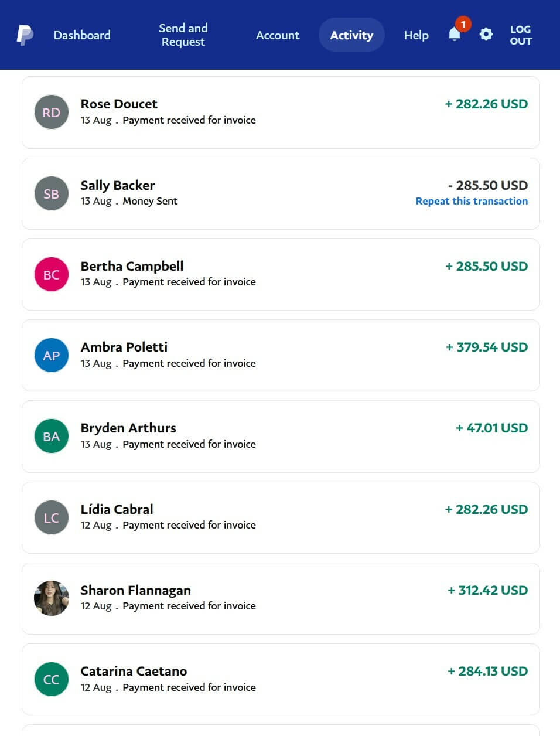Open the notifications bell icon
Screen dimensions: 560x736
click(x=455, y=35)
